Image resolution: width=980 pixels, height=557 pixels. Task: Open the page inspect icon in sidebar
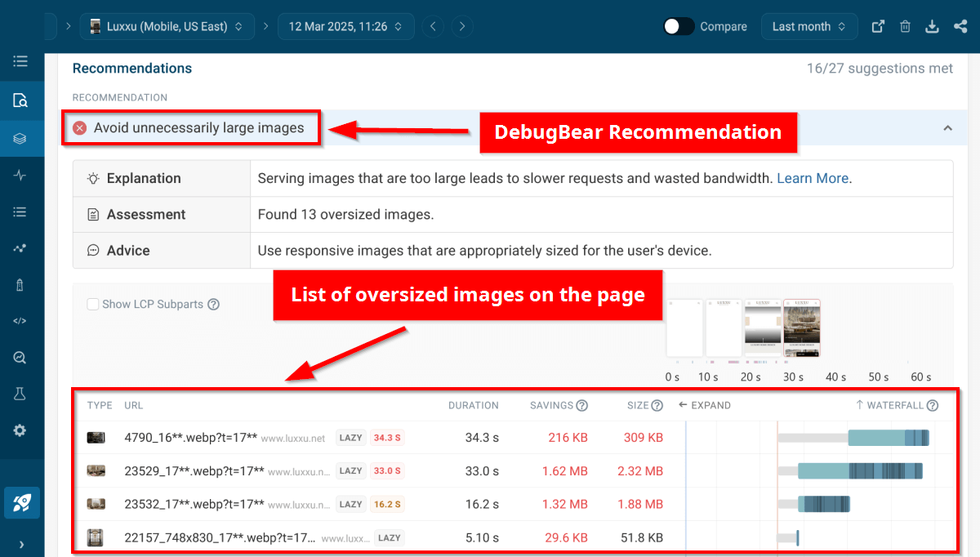point(20,100)
